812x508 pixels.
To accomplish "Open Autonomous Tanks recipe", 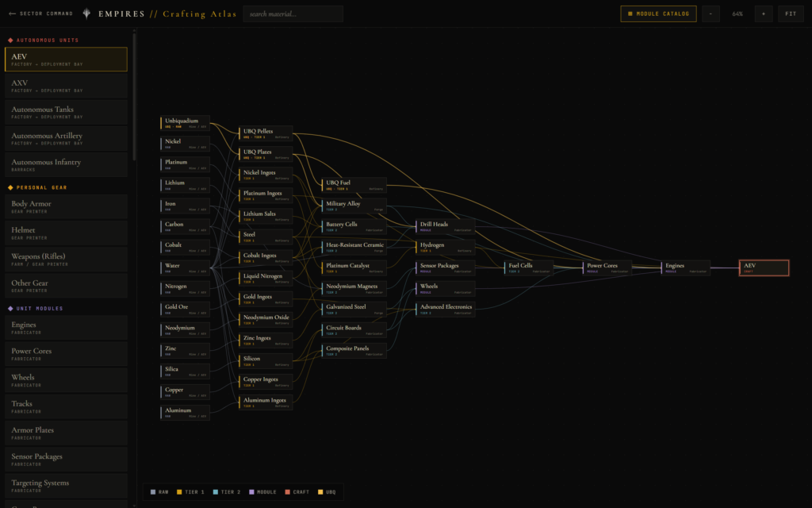I will pyautogui.click(x=66, y=112).
